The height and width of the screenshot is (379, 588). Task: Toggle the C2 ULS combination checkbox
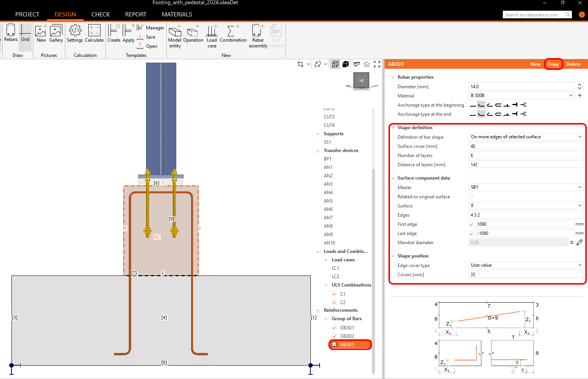tap(334, 303)
